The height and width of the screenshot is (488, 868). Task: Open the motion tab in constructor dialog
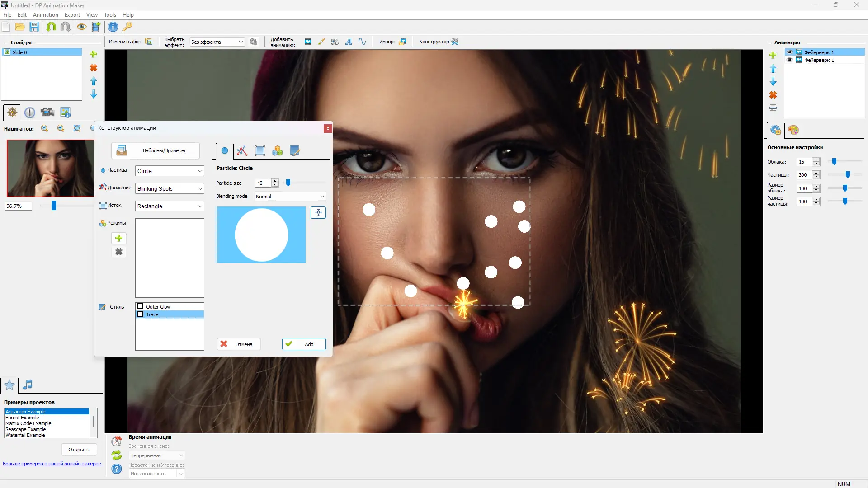point(242,151)
